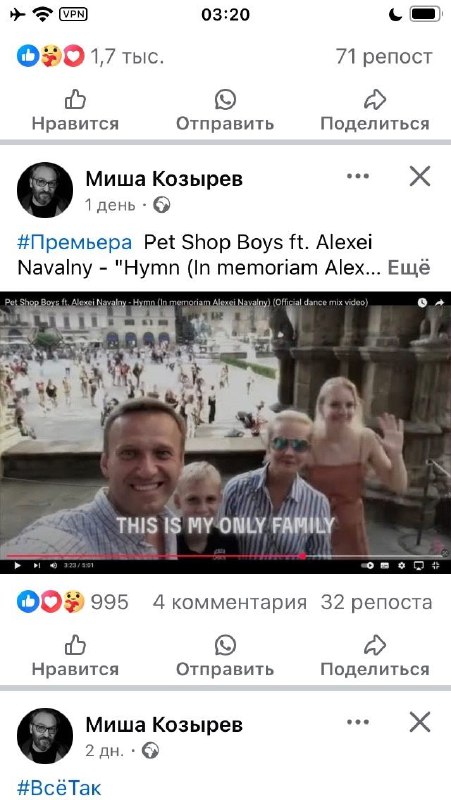This screenshot has height=800, width=451.
Task: Open the #Премьера hashtag
Action: click(x=74, y=243)
